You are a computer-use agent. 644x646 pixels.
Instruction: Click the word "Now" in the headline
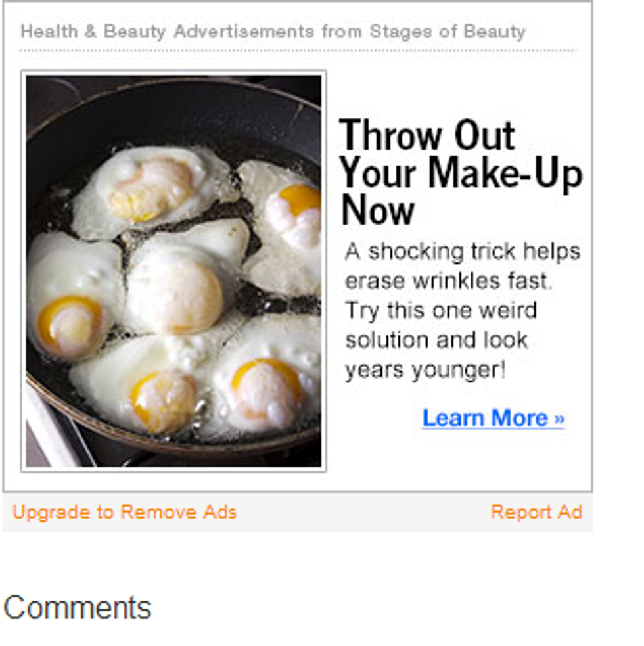(x=377, y=211)
